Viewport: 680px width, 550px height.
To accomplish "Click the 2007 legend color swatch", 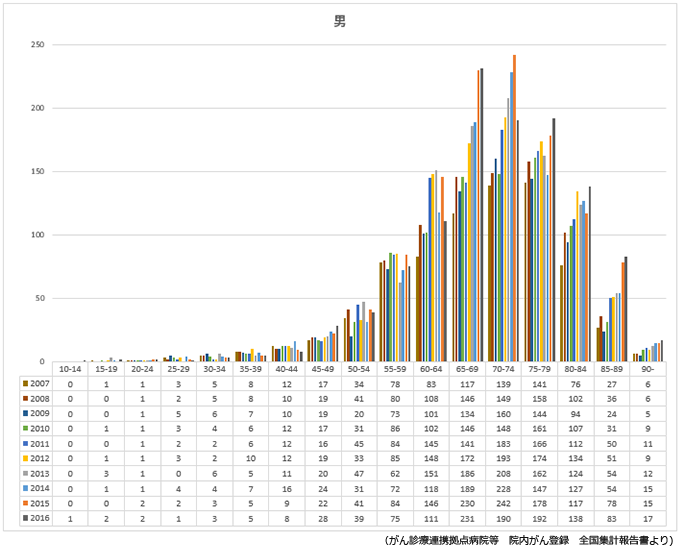I will tap(24, 382).
